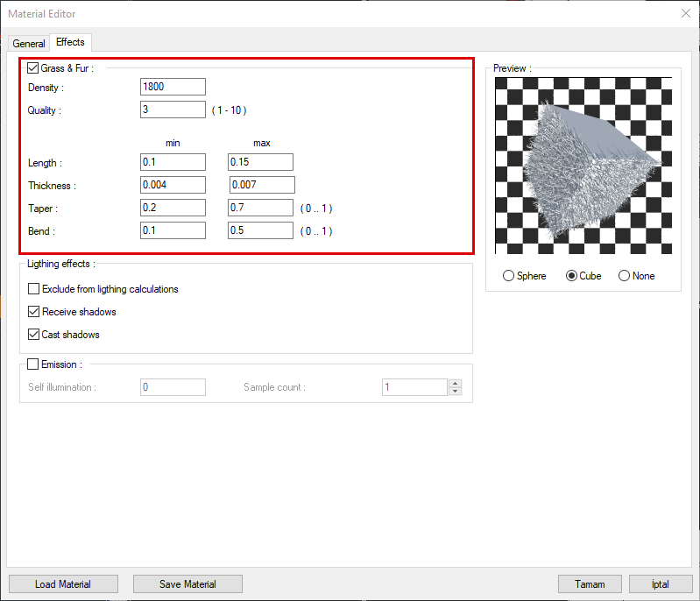Enable Exclude from lighting calculations
Screen dimensions: 700x601
[34, 289]
